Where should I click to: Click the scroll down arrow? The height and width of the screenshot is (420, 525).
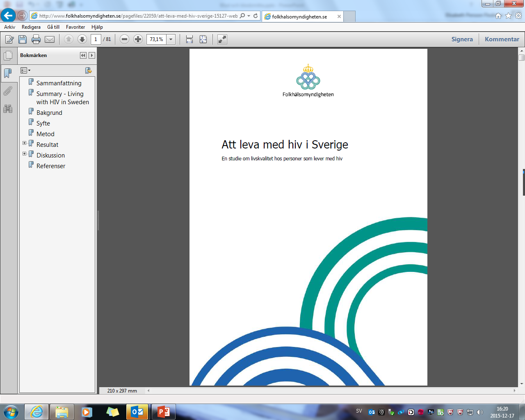522,384
